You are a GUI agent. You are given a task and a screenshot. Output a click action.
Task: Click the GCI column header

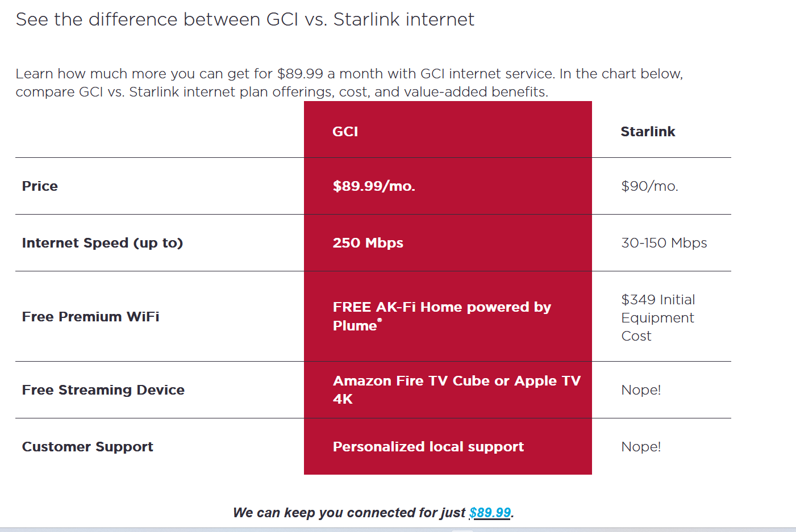click(345, 132)
